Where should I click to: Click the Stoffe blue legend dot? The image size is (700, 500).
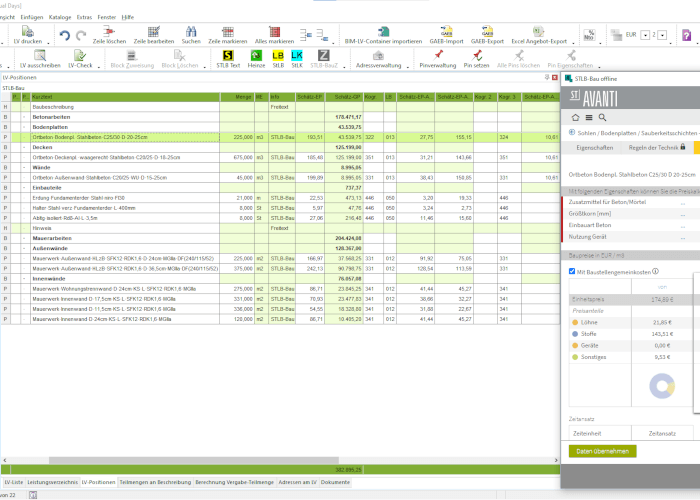point(575,334)
